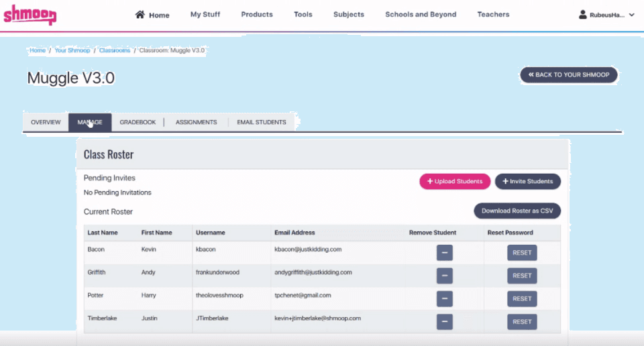Screen dimensions: 644x346
Task: Open the Email Students tab
Action: (x=261, y=122)
